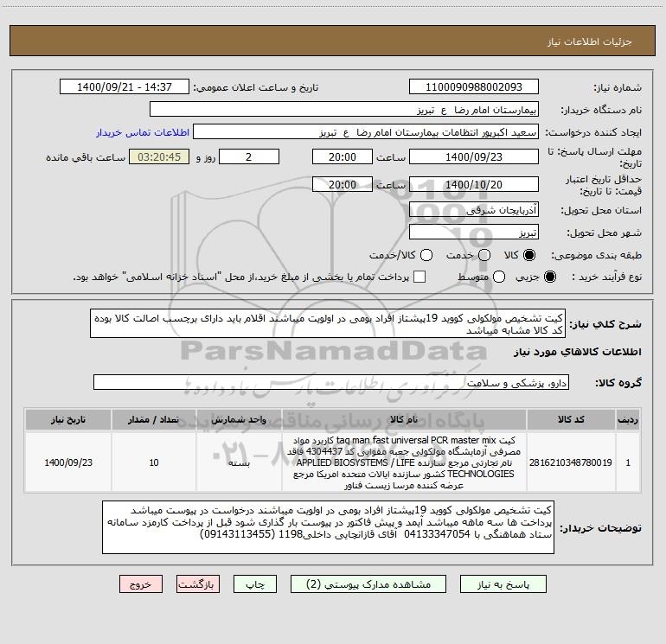The height and width of the screenshot is (644, 666).
Task: Click the row number 1 cell
Action: point(628,462)
